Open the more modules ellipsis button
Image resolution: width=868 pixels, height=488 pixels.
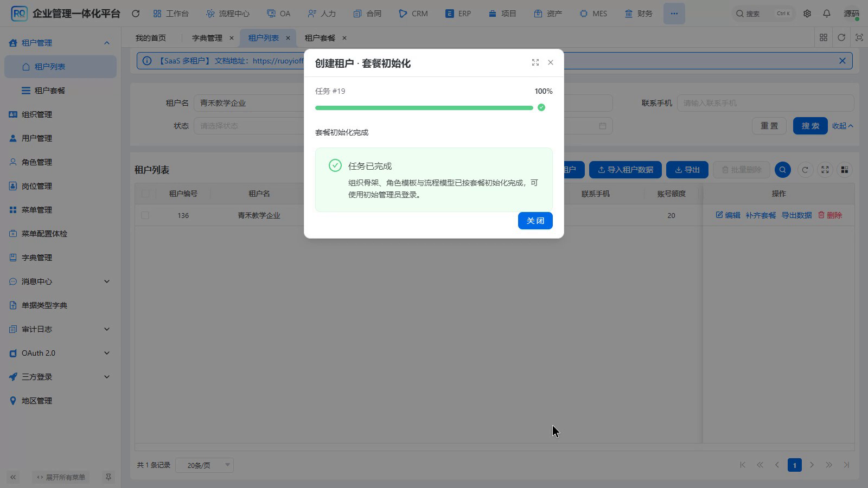point(674,14)
